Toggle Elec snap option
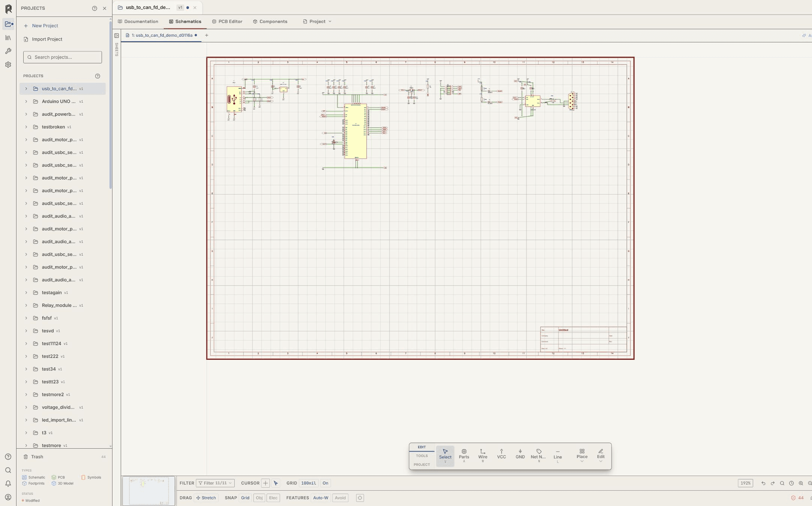 pos(273,498)
